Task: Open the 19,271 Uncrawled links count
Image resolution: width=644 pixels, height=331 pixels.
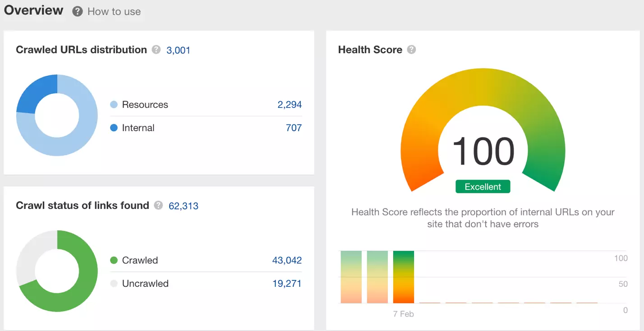Action: (x=287, y=284)
